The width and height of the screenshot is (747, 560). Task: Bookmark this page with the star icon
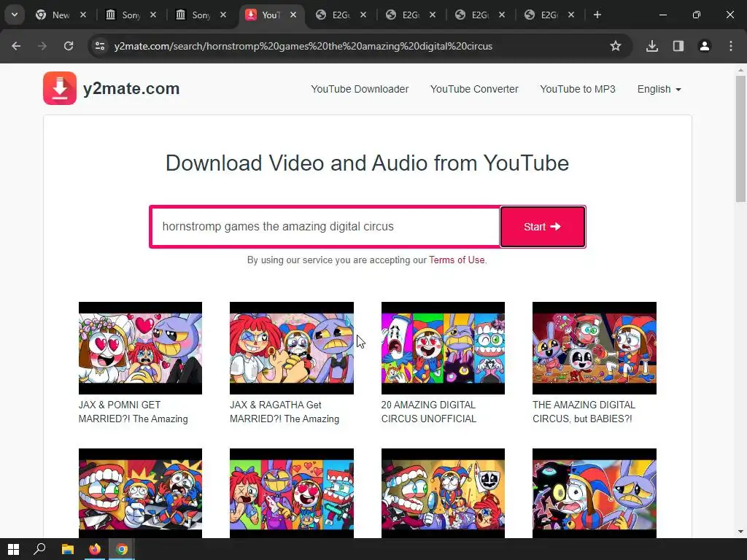click(x=616, y=46)
